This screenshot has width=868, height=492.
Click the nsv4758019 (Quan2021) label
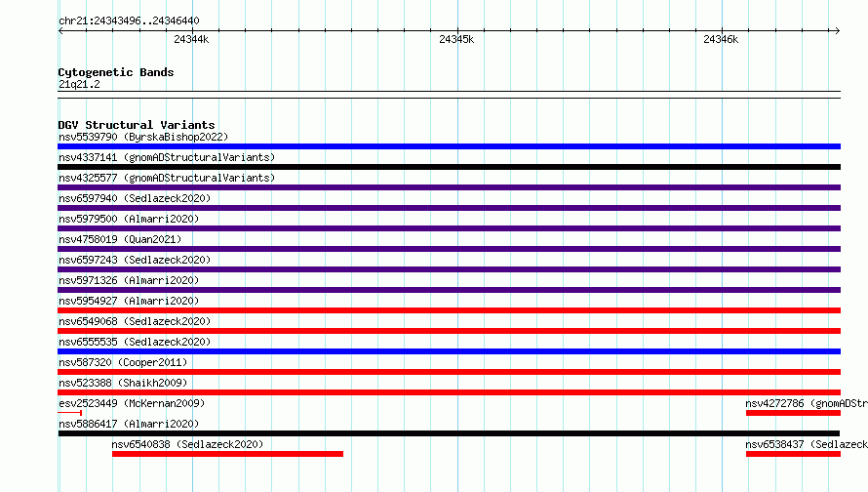coord(120,239)
